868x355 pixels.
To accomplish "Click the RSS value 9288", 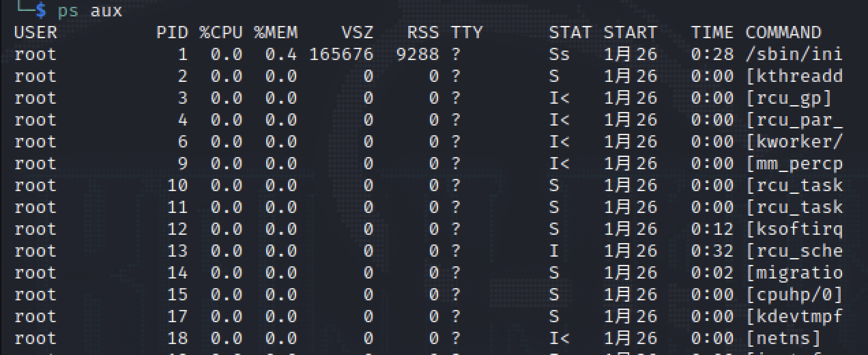I will click(x=417, y=55).
